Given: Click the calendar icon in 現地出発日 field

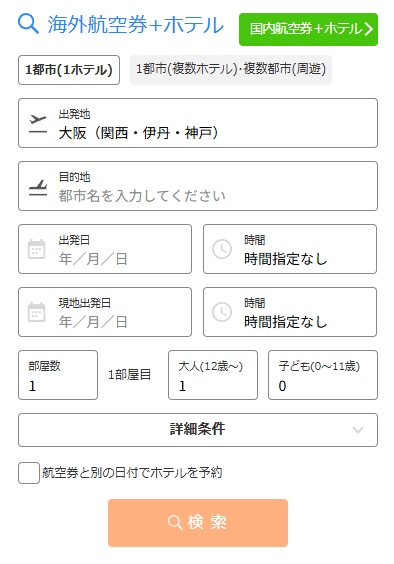Looking at the screenshot, I should coord(37,312).
